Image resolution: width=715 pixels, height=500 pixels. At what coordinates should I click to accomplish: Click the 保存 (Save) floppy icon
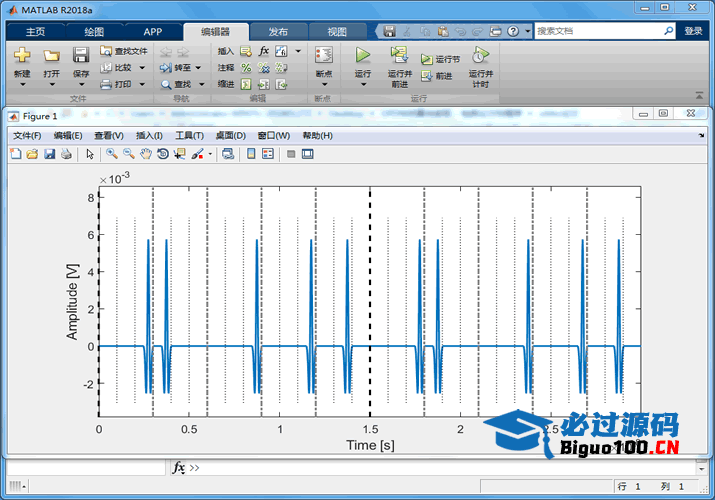click(81, 55)
